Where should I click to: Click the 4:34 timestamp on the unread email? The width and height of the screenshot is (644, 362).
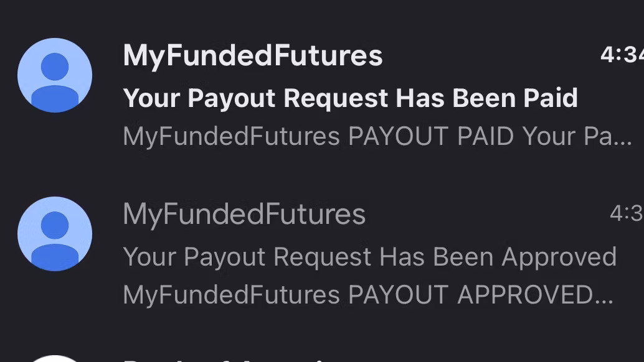(x=621, y=55)
